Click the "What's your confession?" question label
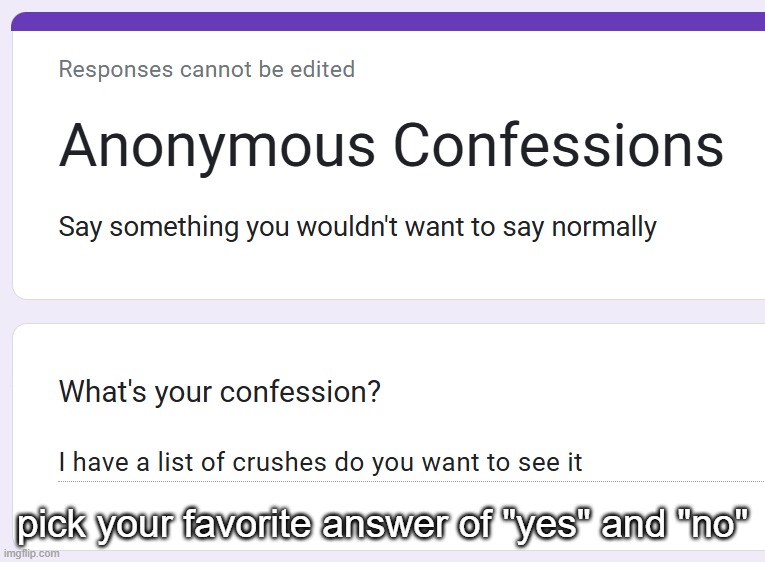Viewport: 765px width, 562px height. click(x=219, y=390)
